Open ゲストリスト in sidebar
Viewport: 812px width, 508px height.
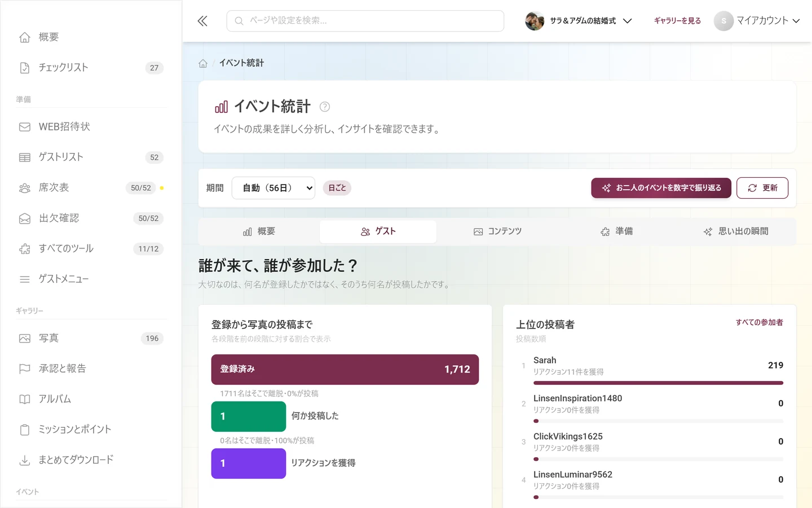tap(91, 157)
